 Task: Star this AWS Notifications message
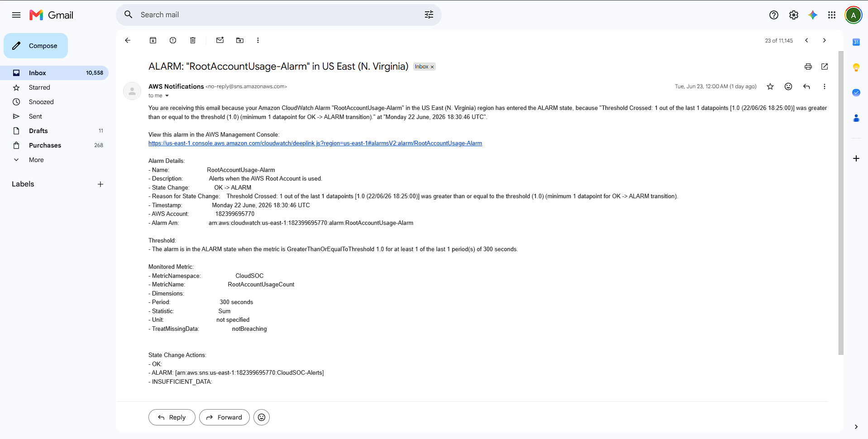click(770, 86)
